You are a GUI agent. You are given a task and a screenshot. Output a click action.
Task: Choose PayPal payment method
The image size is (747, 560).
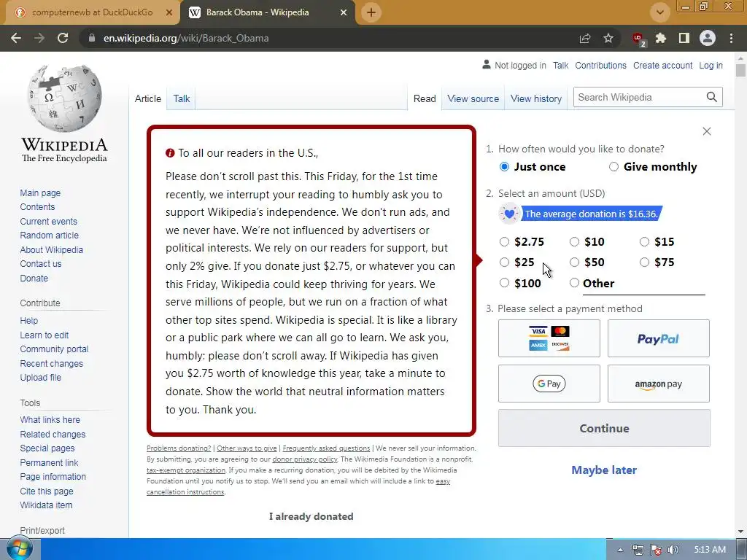point(659,338)
